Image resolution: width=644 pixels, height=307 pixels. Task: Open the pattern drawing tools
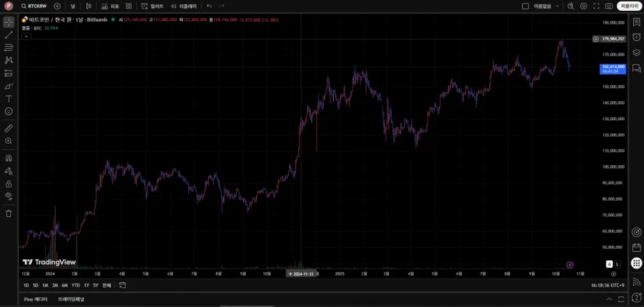pyautogui.click(x=9, y=60)
